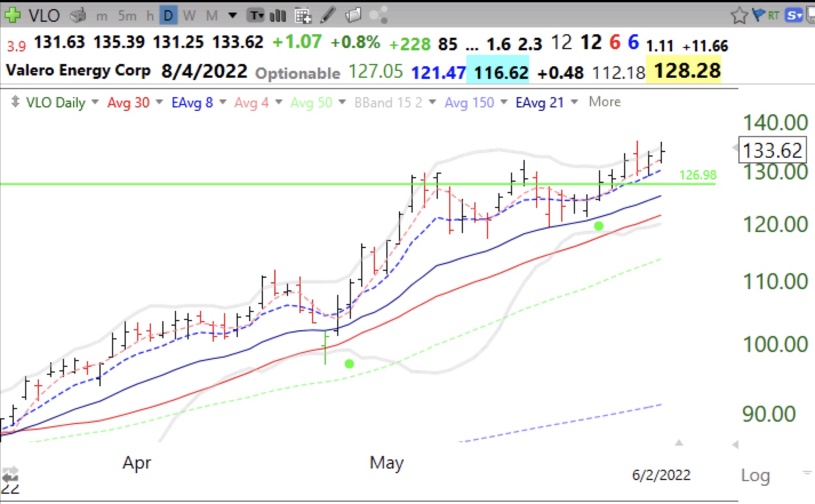The width and height of the screenshot is (815, 504).
Task: Click the cyan highlighted value 116.62
Action: coord(498,70)
